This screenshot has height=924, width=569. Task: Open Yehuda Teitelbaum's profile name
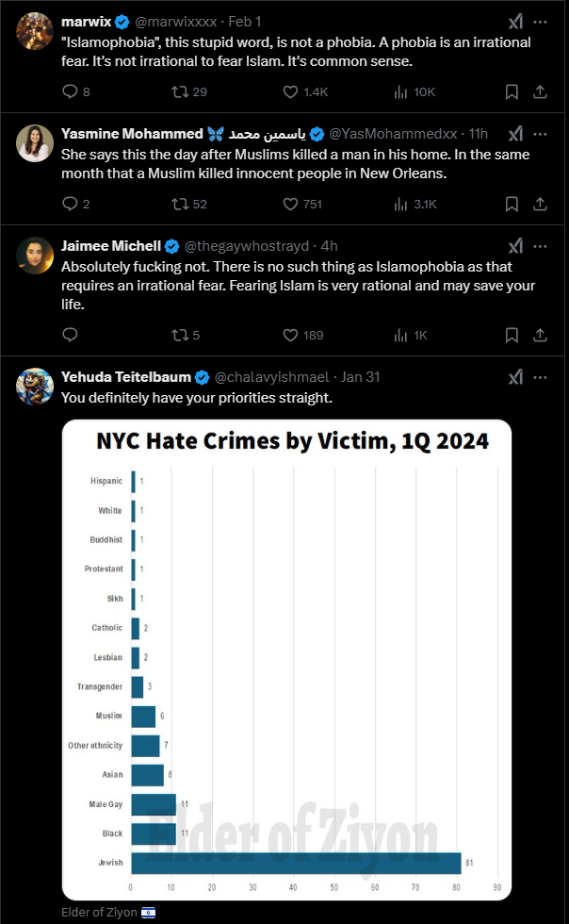coord(126,376)
